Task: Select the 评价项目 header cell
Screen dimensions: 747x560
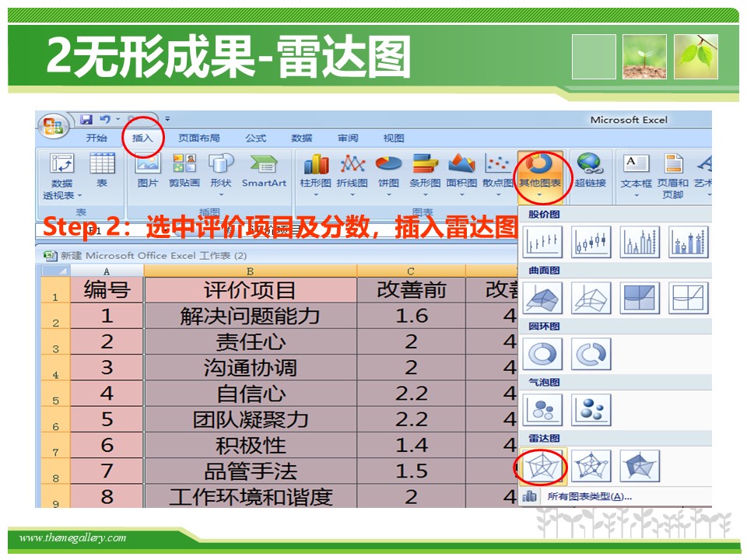Action: tap(250, 290)
